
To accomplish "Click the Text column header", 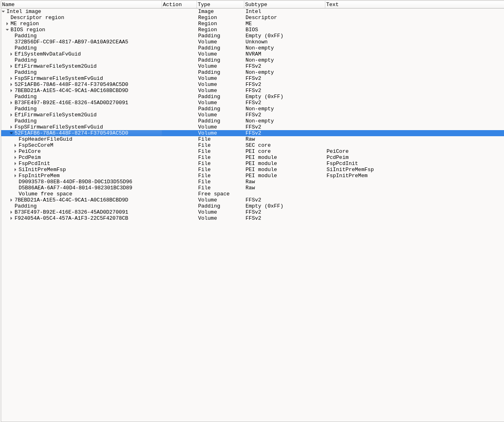I will [x=414, y=4].
